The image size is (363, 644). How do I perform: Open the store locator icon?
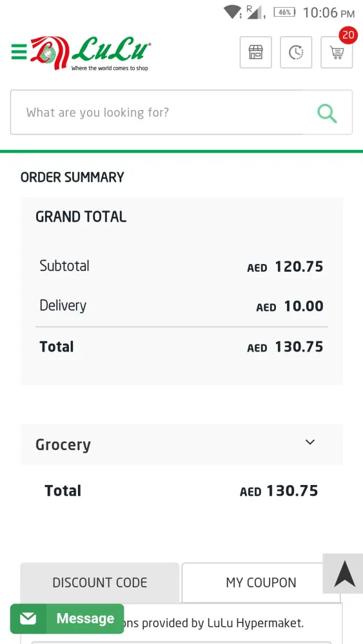256,52
